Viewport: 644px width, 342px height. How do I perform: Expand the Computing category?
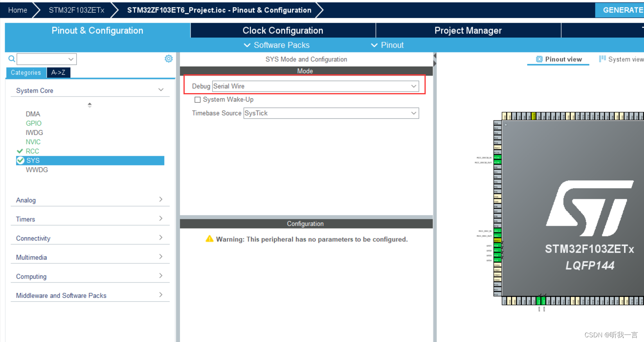90,276
